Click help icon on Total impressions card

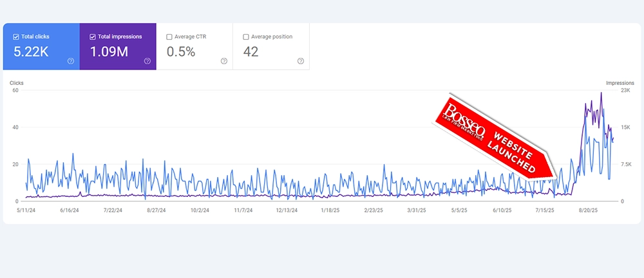pos(147,61)
